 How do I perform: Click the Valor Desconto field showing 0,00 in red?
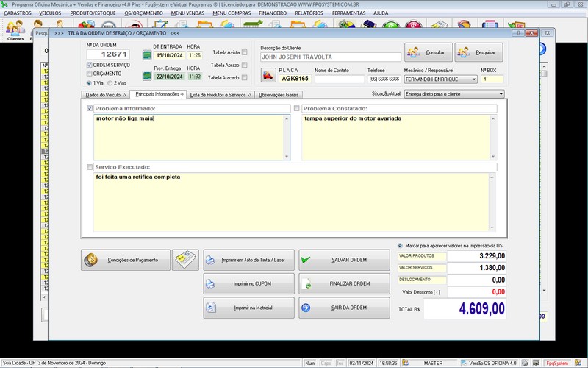[x=476, y=291]
